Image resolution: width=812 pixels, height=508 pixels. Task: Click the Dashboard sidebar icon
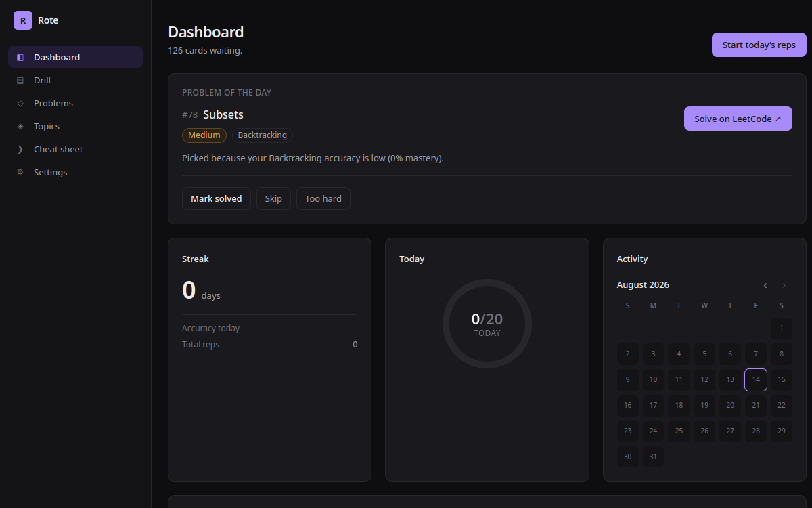click(x=20, y=57)
